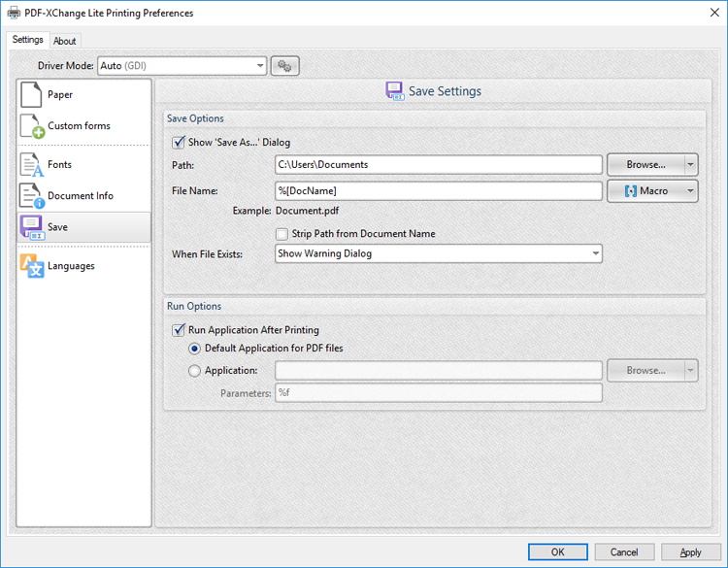Select the Settings tab
Viewport: 728px width, 568px height.
point(27,40)
